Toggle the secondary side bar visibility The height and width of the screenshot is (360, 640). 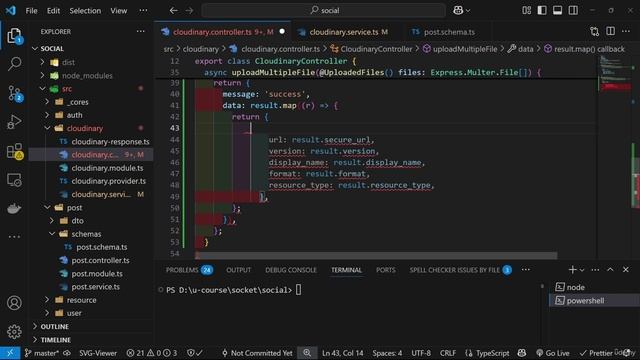[x=573, y=11]
